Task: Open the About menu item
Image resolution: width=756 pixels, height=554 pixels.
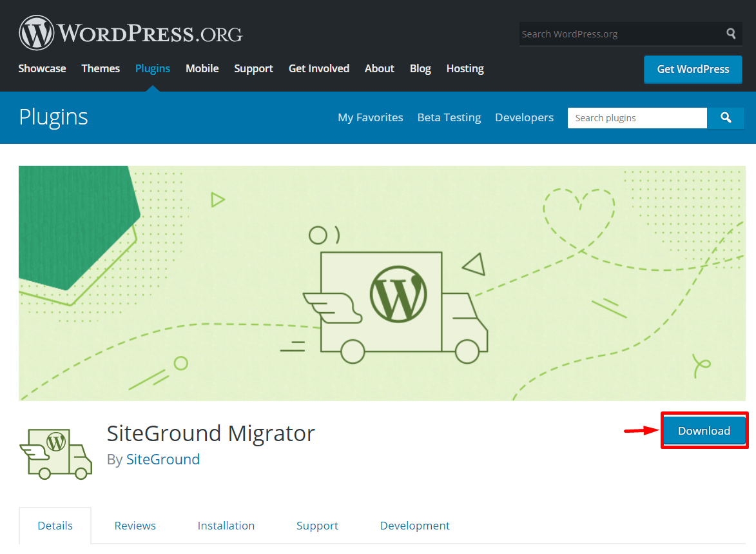Action: [380, 68]
